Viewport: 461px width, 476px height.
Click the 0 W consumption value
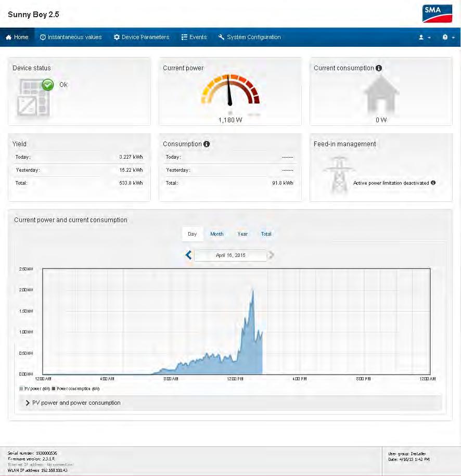[381, 120]
